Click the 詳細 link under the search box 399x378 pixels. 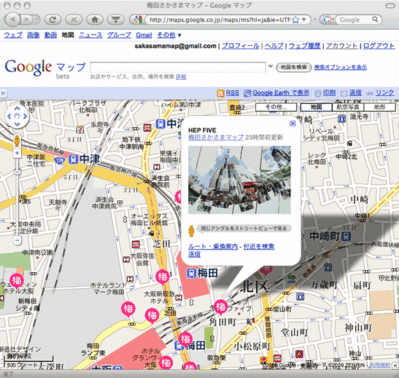[x=181, y=77]
